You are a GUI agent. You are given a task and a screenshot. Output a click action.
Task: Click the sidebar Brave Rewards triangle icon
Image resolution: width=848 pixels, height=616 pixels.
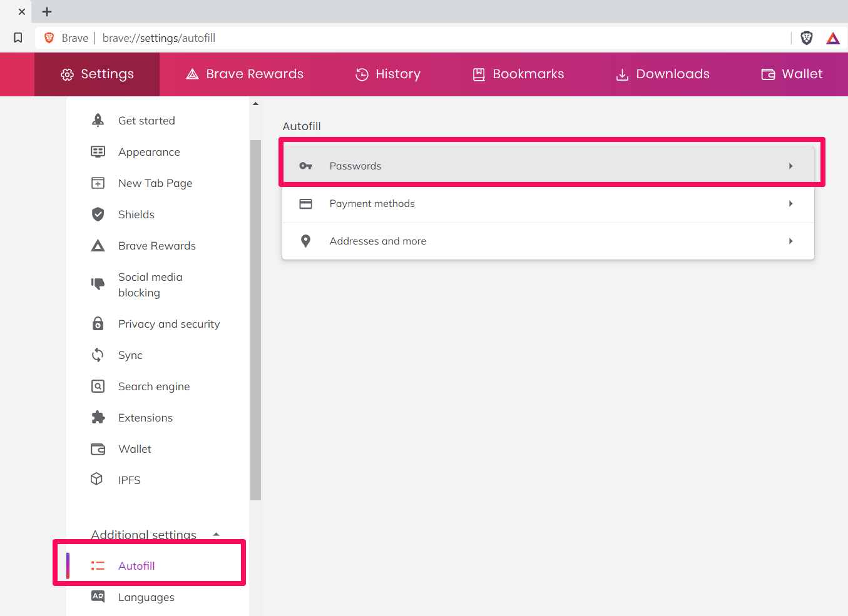coord(98,246)
